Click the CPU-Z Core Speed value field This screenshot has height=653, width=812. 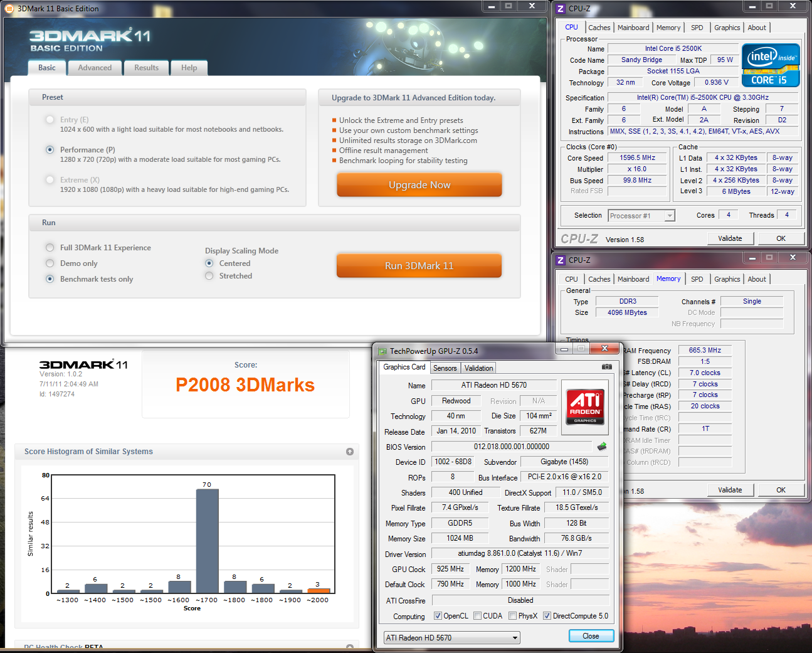(x=638, y=158)
